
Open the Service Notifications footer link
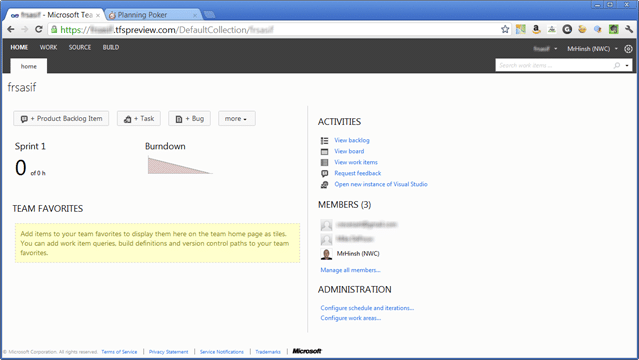pyautogui.click(x=222, y=352)
